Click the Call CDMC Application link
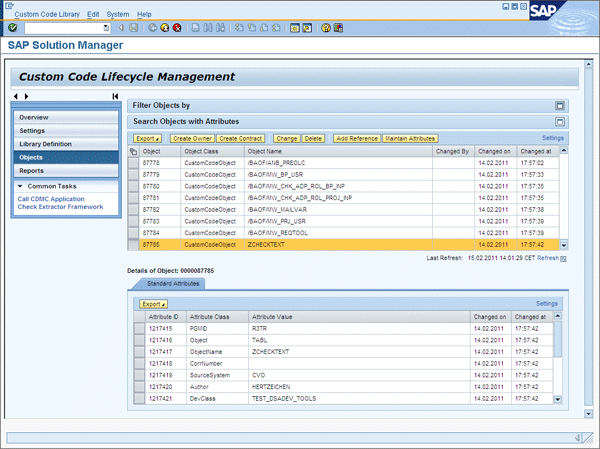 click(x=51, y=199)
